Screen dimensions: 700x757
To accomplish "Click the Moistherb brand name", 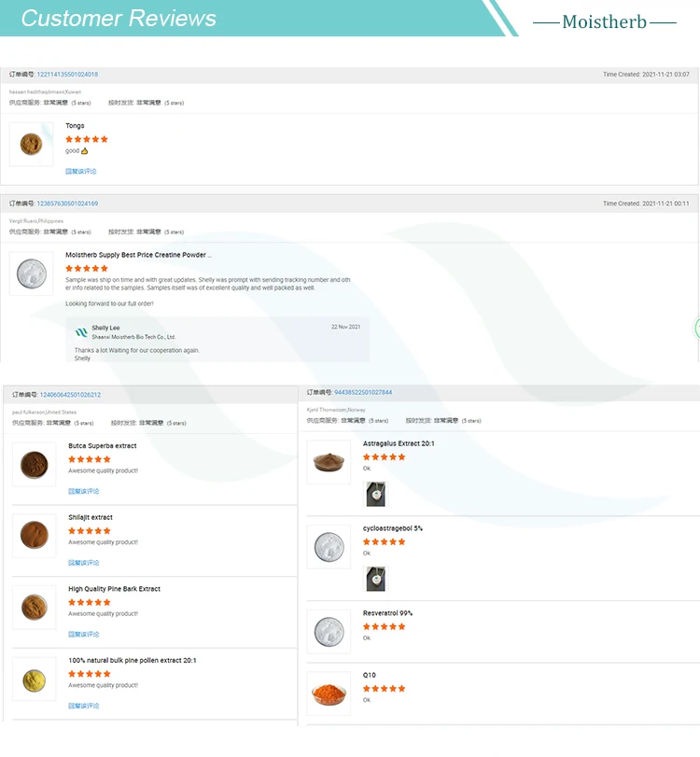I will click(605, 21).
